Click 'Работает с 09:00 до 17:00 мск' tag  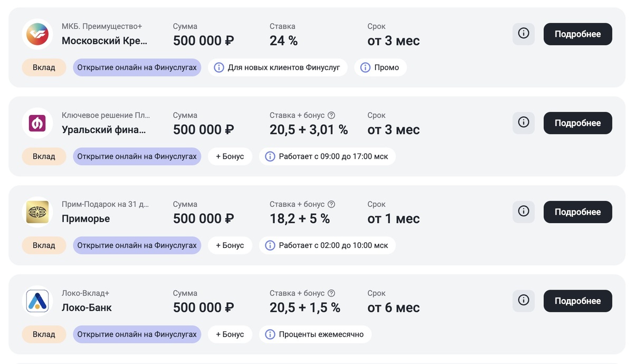coord(327,157)
